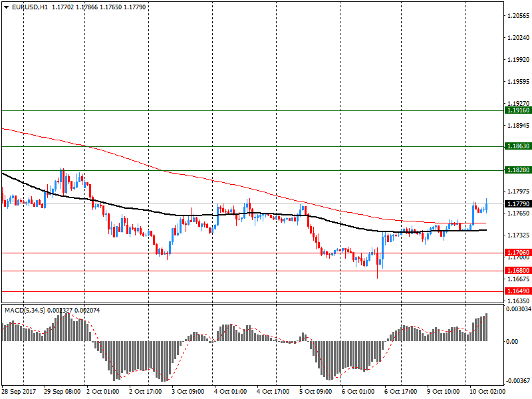Click the 1.20240 price scale value

[519, 38]
